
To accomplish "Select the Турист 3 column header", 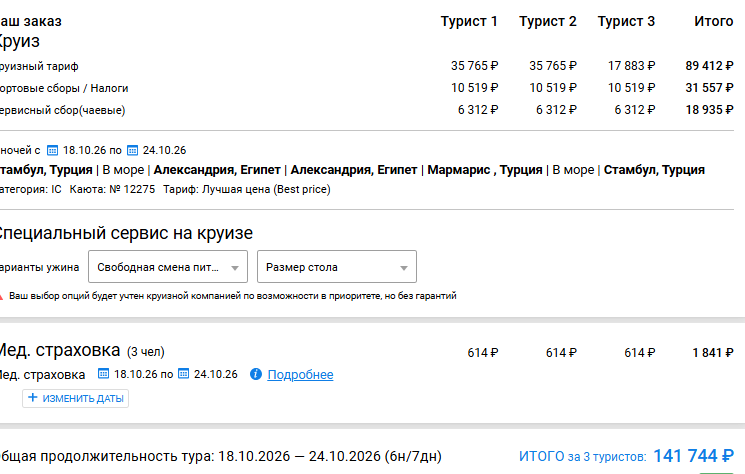I will pyautogui.click(x=626, y=21).
